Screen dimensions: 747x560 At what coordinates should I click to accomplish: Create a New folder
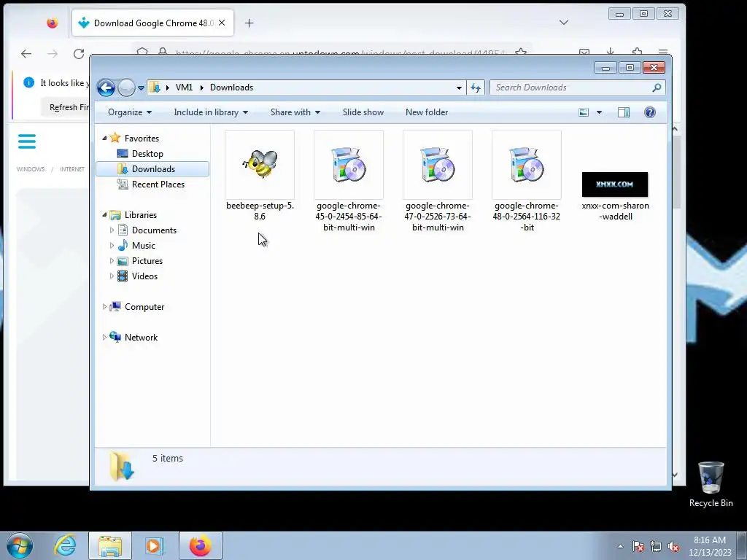[x=426, y=112]
